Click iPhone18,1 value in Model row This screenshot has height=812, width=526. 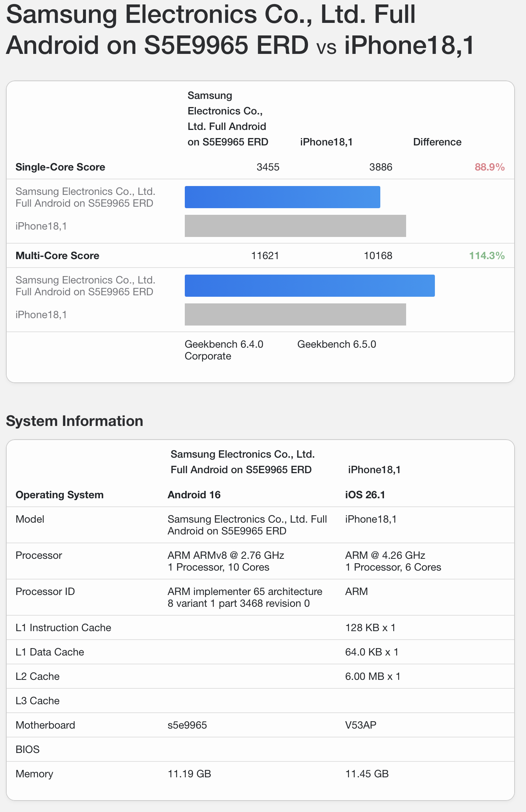point(371,519)
